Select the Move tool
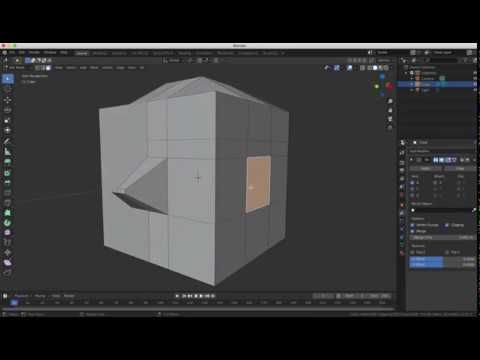Screen dimensions: 480x360 [x=7, y=100]
